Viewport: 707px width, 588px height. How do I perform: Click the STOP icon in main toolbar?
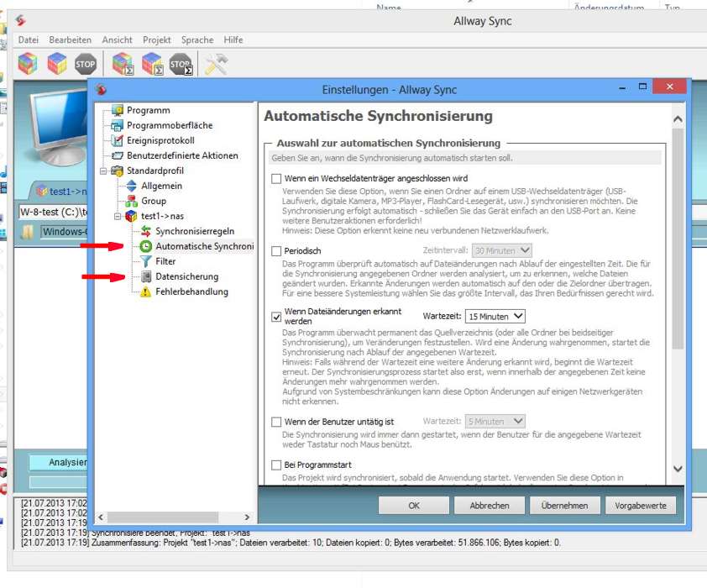coord(85,64)
